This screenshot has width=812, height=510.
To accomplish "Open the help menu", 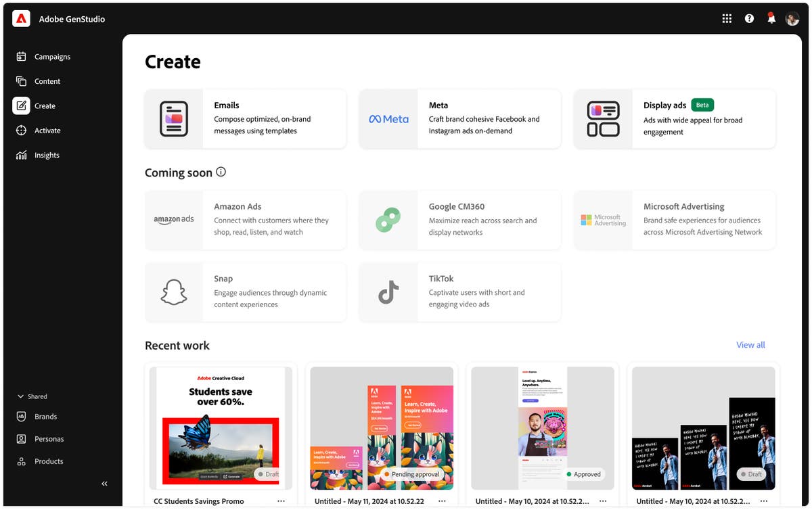I will coord(749,18).
